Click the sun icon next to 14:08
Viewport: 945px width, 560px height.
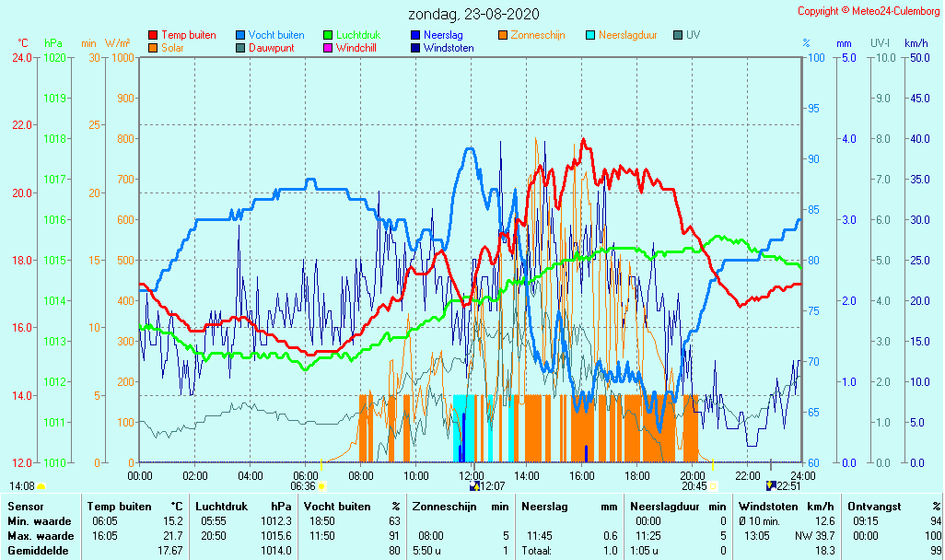pyautogui.click(x=41, y=485)
